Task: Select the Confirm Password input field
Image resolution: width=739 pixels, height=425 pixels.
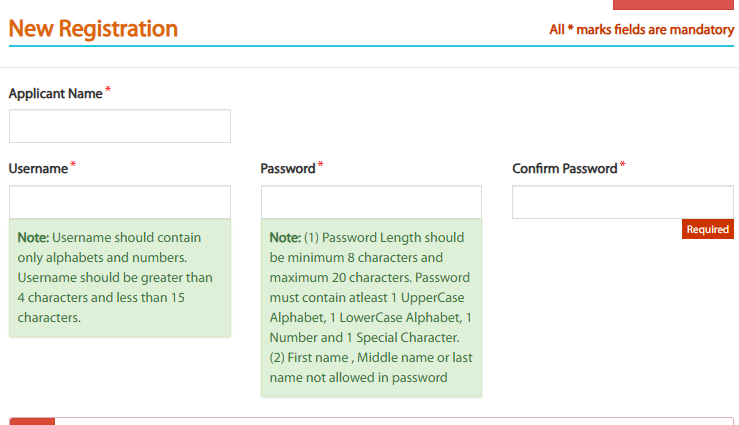Action: (623, 202)
